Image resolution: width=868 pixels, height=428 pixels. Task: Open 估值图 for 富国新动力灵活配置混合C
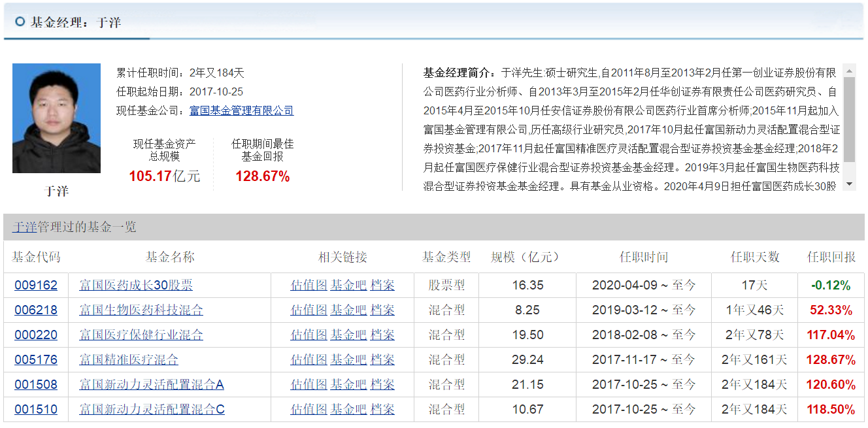click(x=309, y=410)
